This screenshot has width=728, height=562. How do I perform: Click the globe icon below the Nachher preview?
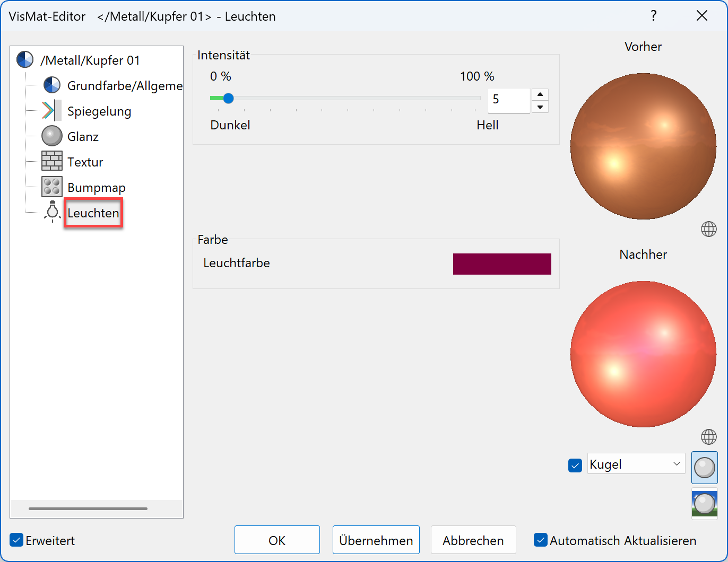pyautogui.click(x=708, y=437)
